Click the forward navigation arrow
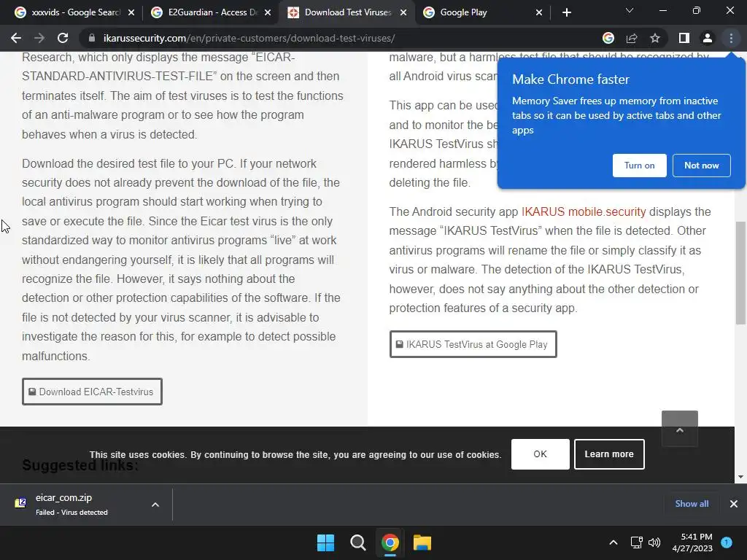The image size is (747, 560). point(39,38)
